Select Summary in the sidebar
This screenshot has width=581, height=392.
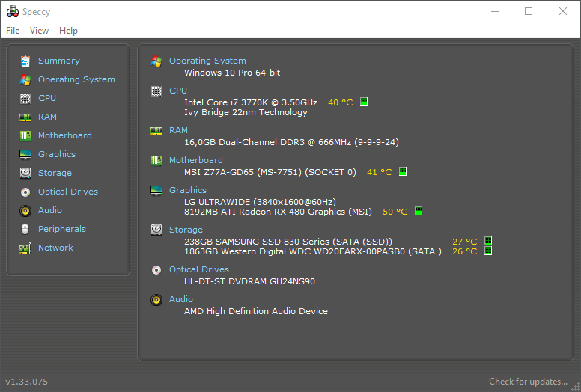pyautogui.click(x=59, y=61)
